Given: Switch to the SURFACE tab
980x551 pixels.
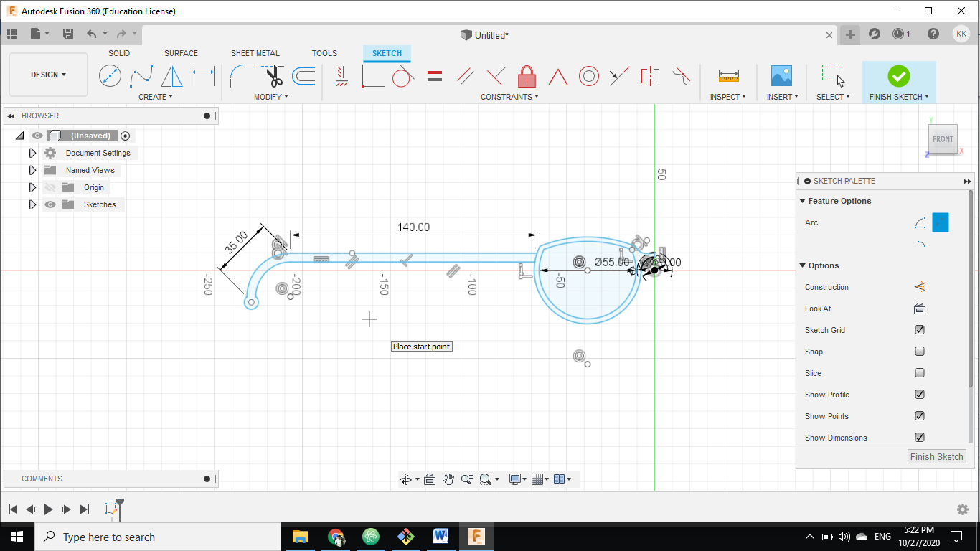Looking at the screenshot, I should click(x=181, y=53).
